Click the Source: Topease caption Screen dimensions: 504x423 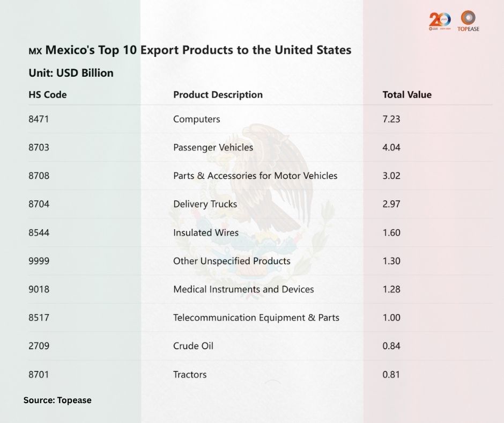[x=57, y=400]
